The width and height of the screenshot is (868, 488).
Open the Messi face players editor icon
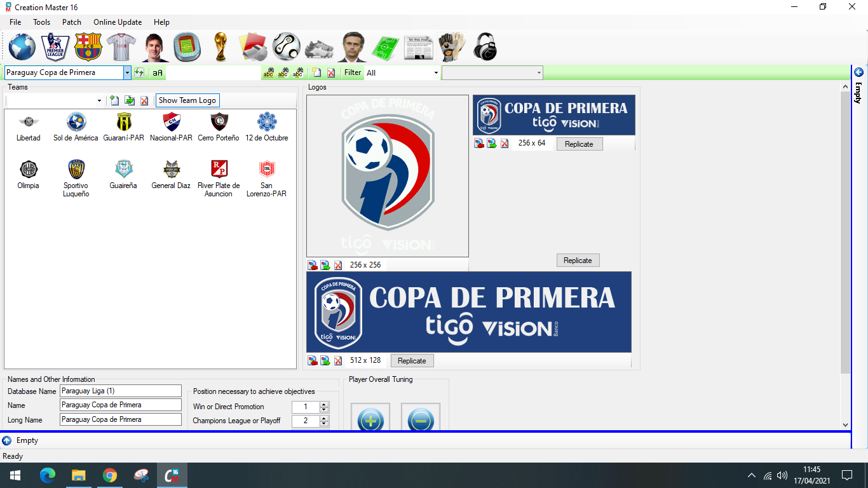154,47
